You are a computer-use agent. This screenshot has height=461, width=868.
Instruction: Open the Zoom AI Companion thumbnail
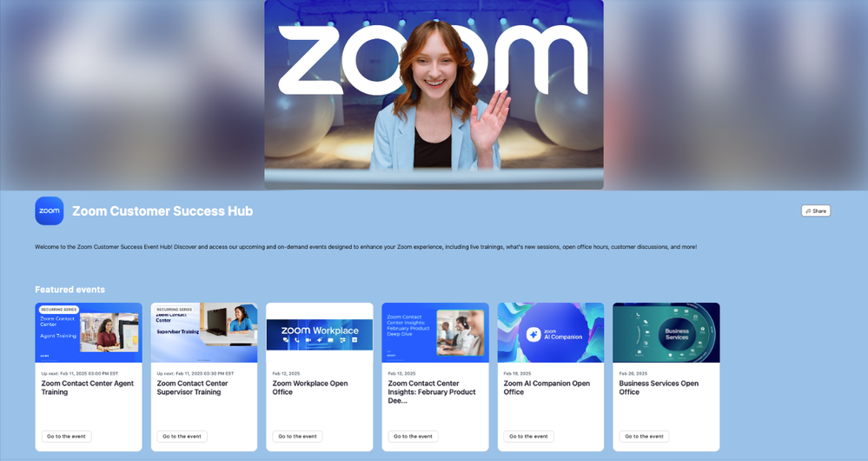point(551,332)
